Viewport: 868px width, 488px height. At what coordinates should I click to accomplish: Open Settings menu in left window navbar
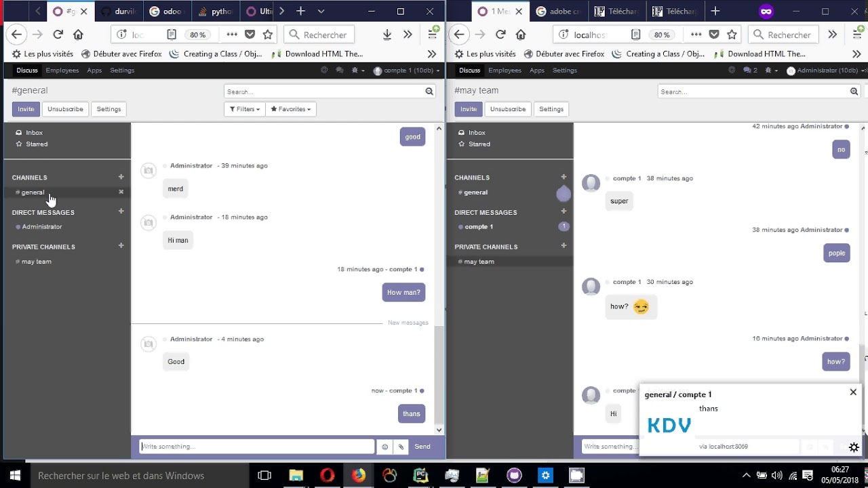pyautogui.click(x=122, y=70)
